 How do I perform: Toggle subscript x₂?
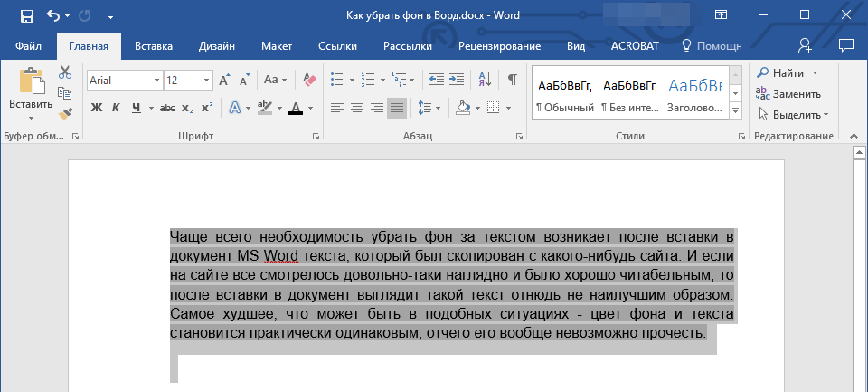(x=187, y=108)
